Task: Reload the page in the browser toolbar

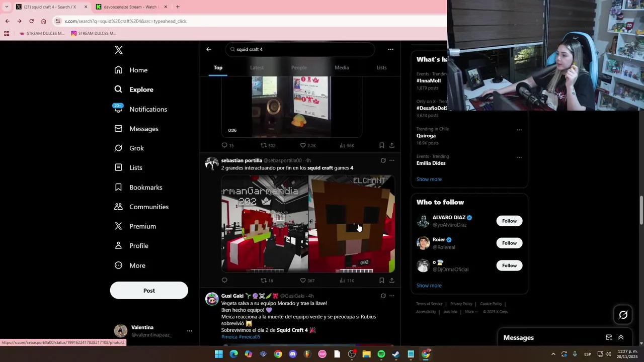Action: tap(31, 21)
